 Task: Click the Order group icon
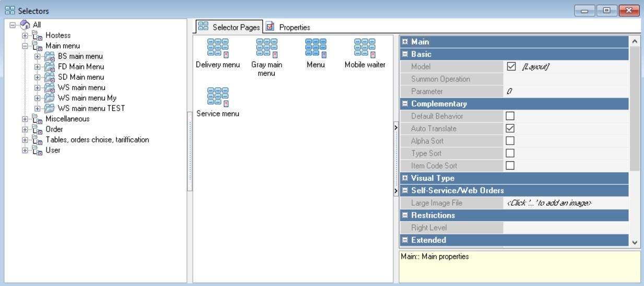[x=38, y=129]
